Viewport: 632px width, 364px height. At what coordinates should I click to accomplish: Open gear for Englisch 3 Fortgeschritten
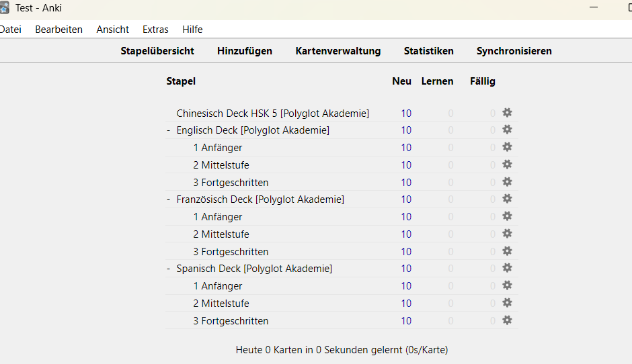click(x=507, y=182)
